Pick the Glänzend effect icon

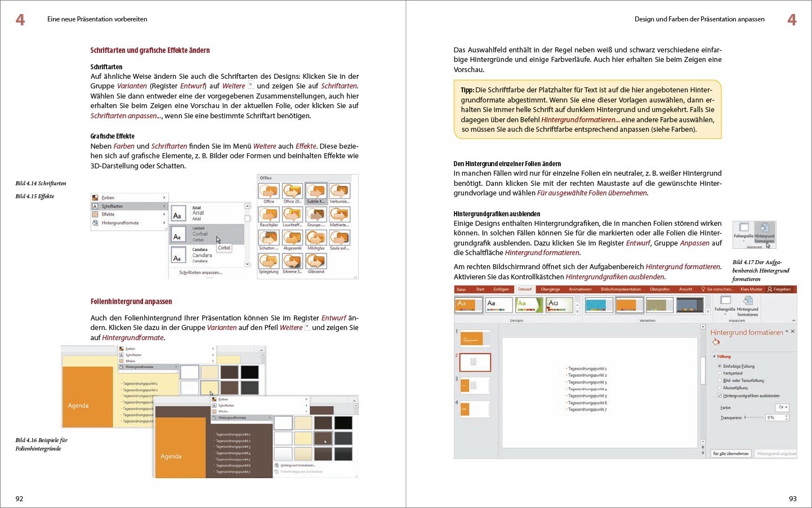316,264
